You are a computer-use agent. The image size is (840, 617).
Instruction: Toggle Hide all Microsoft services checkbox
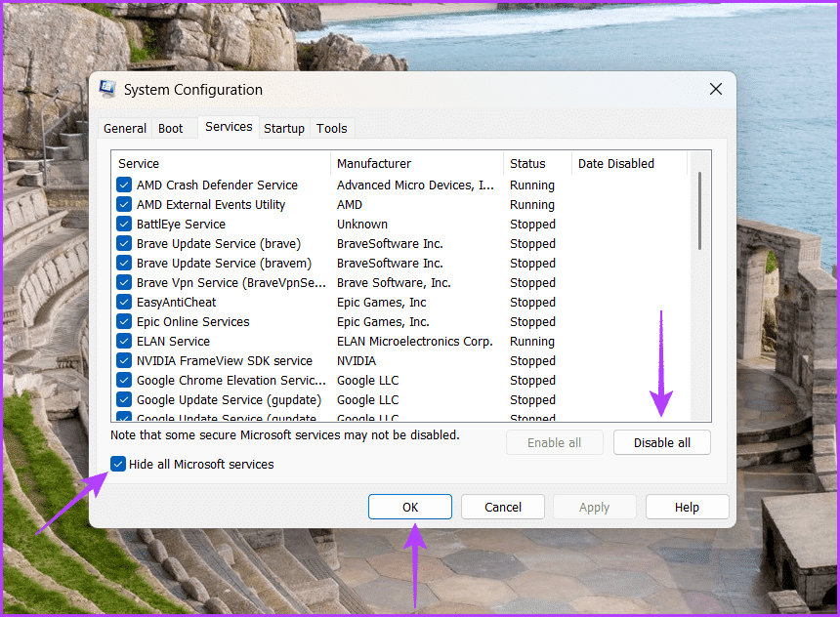click(118, 464)
